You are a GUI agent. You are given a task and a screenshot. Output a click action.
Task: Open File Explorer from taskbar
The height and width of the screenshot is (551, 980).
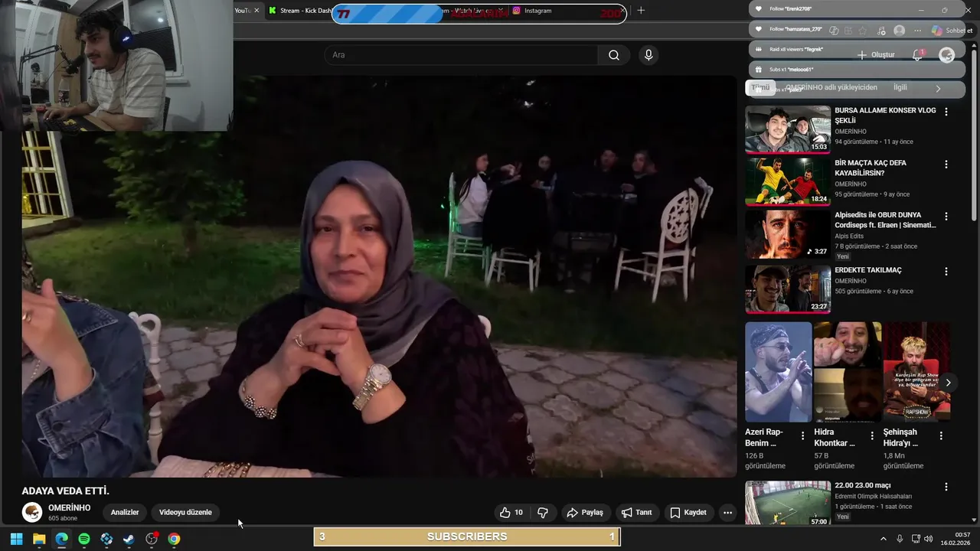pyautogui.click(x=39, y=539)
